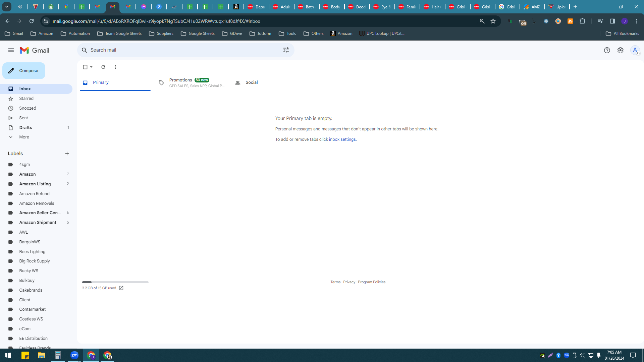The image size is (644, 362).
Task: Open the Amazon Shipment label
Action: (36, 223)
